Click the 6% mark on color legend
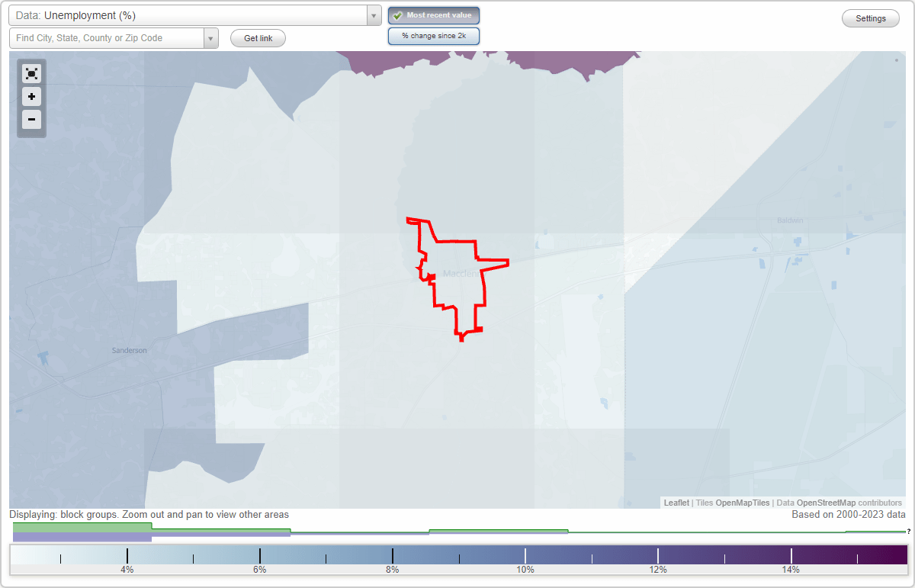The height and width of the screenshot is (588, 915). pos(260,569)
